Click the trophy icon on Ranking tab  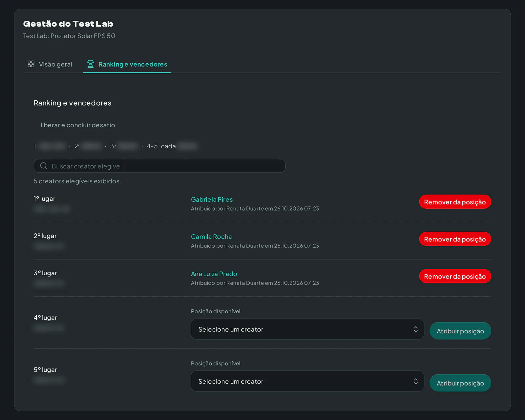(91, 64)
